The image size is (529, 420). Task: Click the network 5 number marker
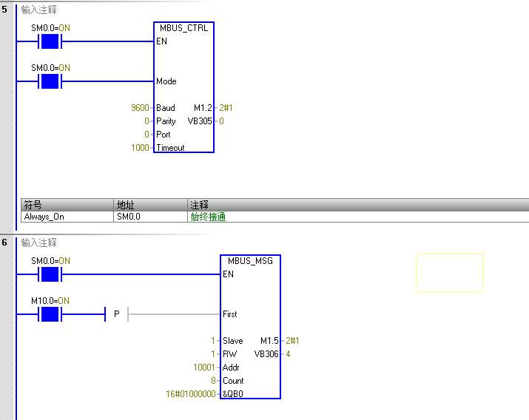click(x=5, y=10)
